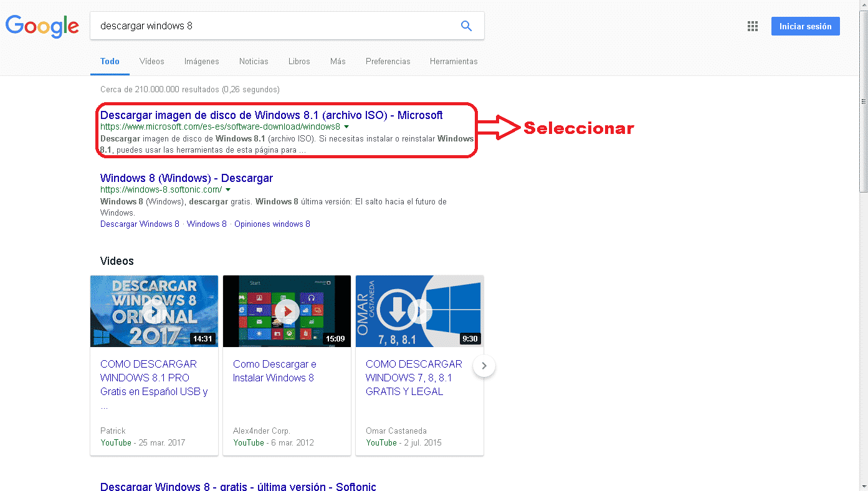Click the blue search magnifier icon
The height and width of the screenshot is (491, 868).
[x=466, y=26]
